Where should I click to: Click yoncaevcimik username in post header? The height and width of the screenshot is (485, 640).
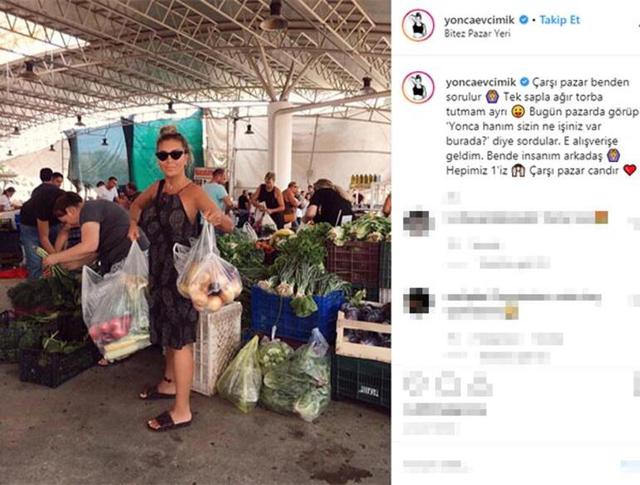[x=480, y=20]
